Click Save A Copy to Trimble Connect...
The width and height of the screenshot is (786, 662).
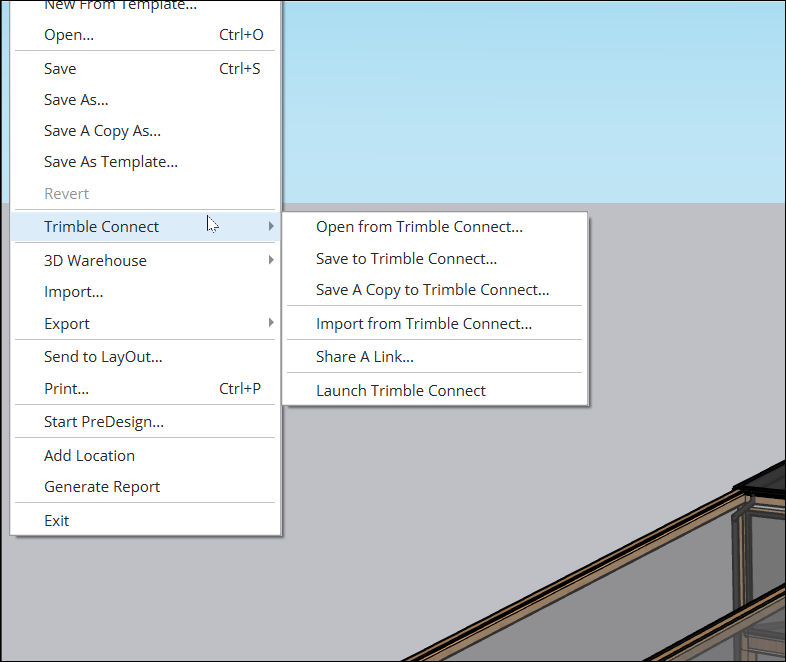pos(432,290)
